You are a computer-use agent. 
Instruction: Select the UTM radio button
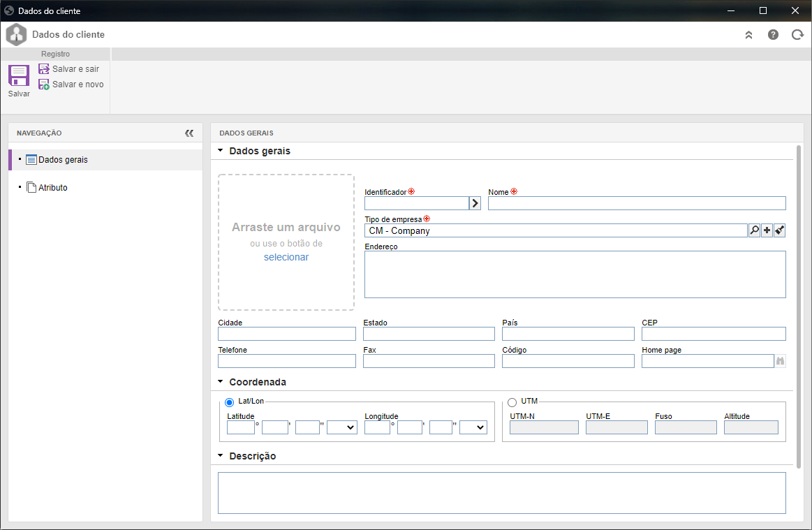(x=512, y=402)
